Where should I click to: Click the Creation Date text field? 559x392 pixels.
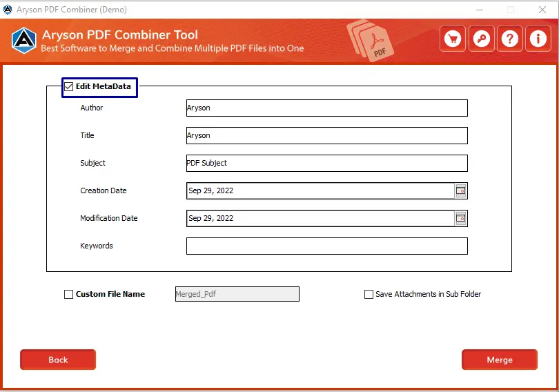click(319, 191)
